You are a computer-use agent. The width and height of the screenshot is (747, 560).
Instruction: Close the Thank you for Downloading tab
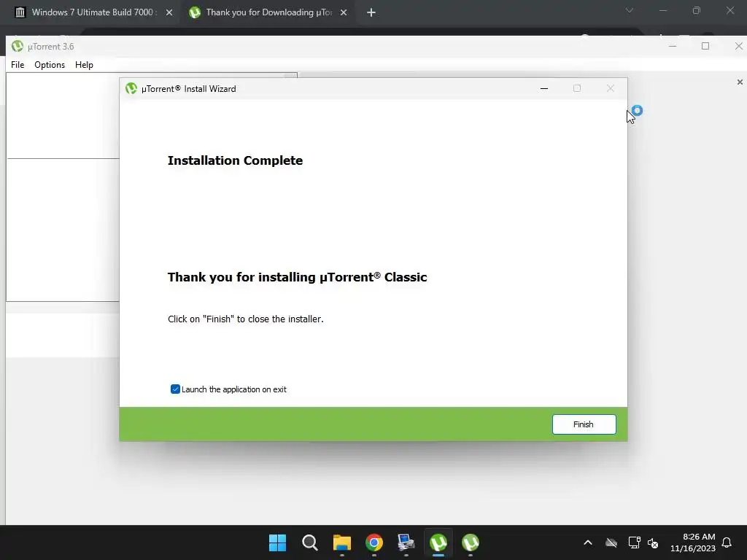pyautogui.click(x=344, y=12)
